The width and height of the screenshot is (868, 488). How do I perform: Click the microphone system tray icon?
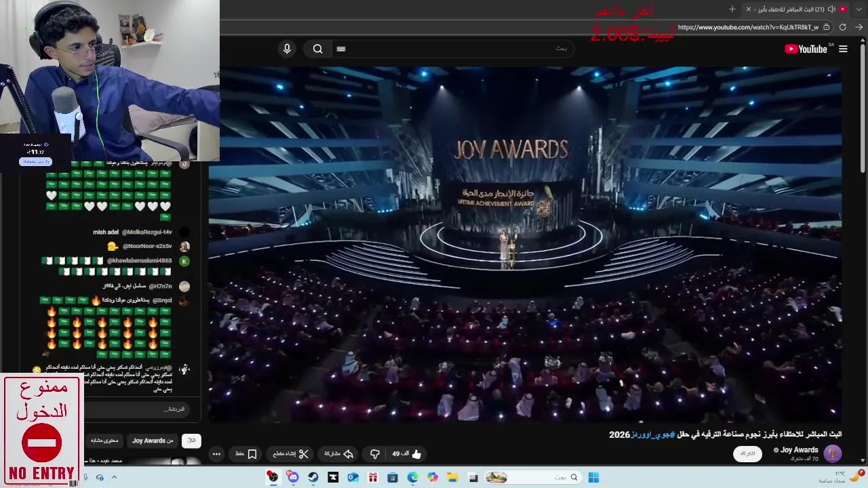pos(85,478)
